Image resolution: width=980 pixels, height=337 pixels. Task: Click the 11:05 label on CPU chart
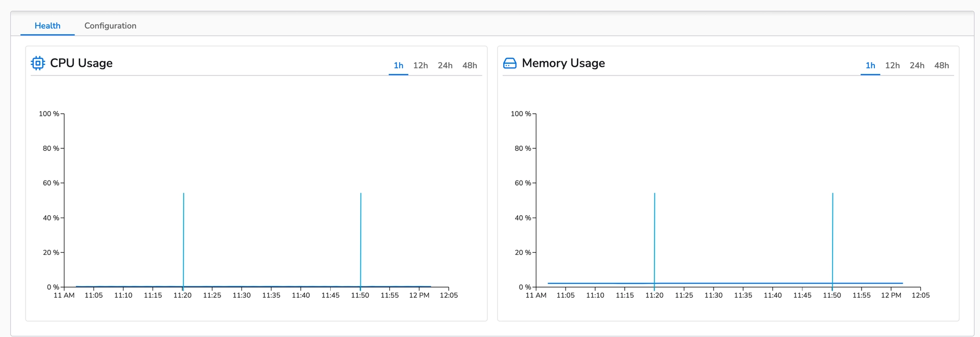[94, 295]
